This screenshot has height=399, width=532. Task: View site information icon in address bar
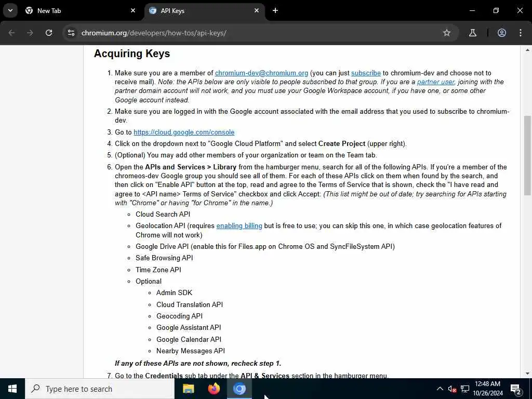[x=71, y=33]
